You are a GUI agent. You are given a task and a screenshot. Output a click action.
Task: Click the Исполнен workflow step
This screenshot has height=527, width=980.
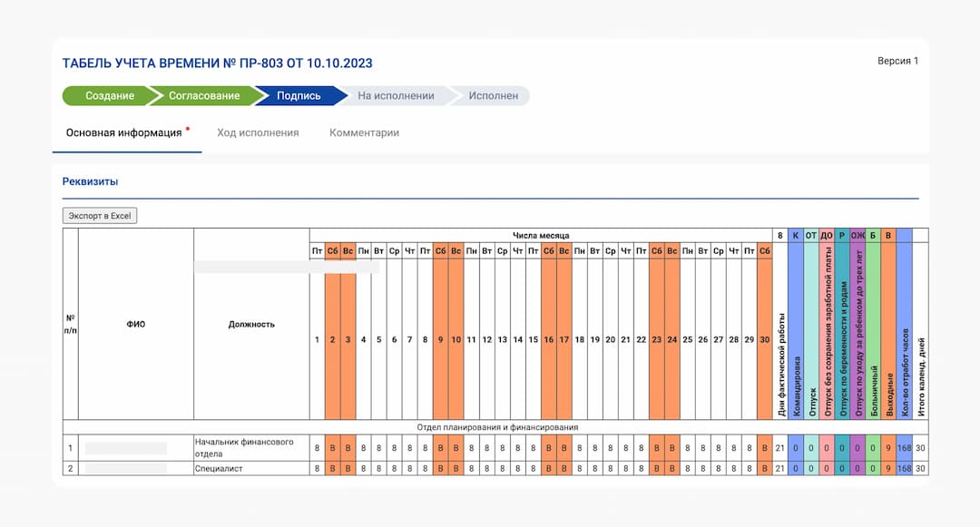click(493, 95)
